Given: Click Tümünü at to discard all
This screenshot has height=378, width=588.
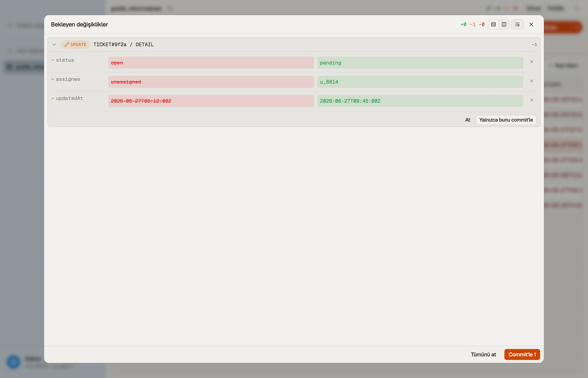Looking at the screenshot, I should (483, 354).
